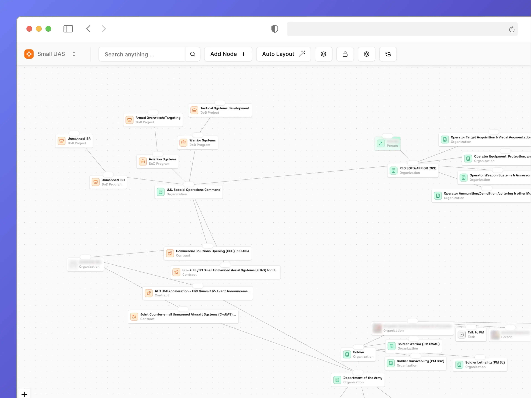The height and width of the screenshot is (398, 532).
Task: Click the browser reload button
Action: (x=511, y=29)
